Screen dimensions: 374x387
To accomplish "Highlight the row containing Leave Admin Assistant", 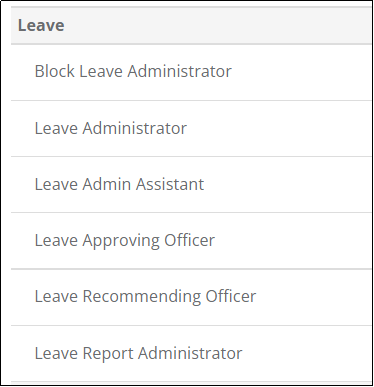I will pos(191,184).
